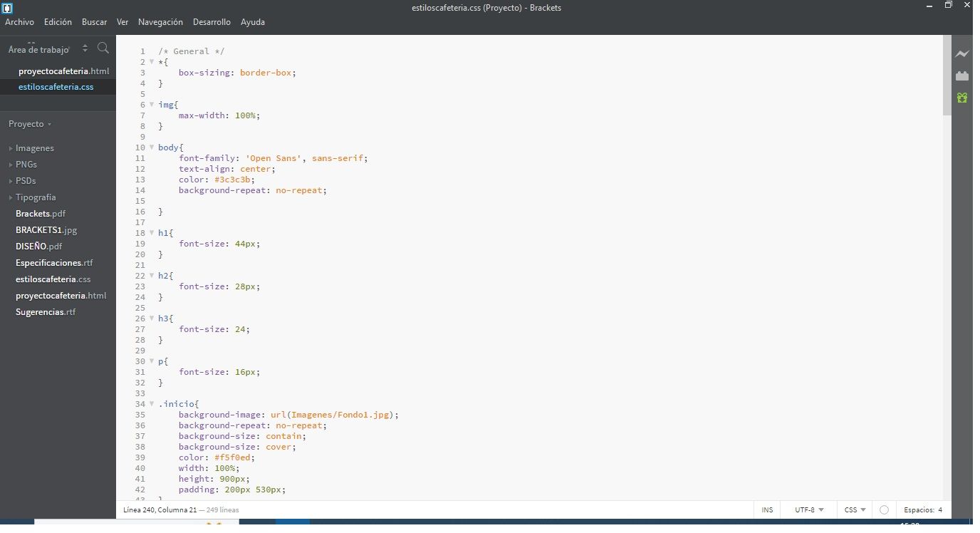980x533 pixels.
Task: Click the Línea 240, Columna 21 cursor position
Action: [x=160, y=510]
